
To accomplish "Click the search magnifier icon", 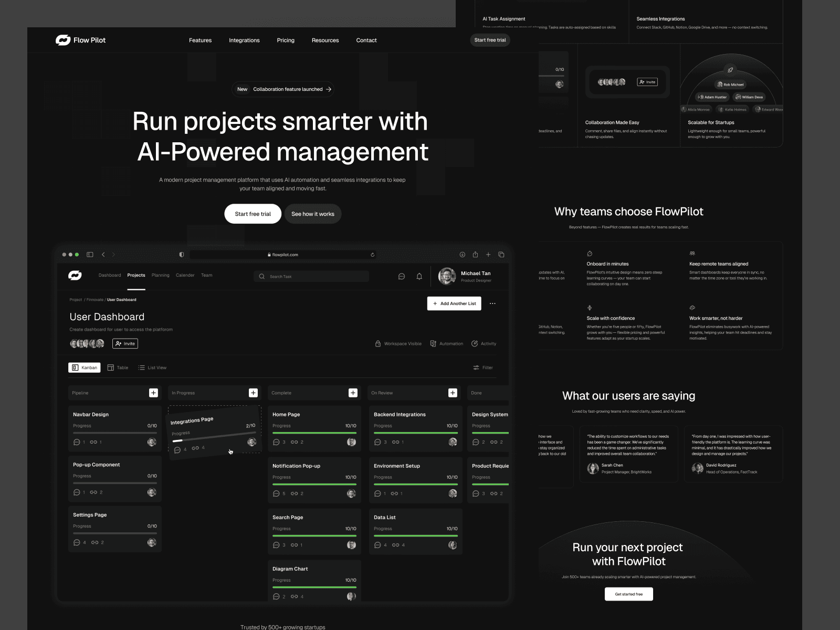I will tap(262, 276).
